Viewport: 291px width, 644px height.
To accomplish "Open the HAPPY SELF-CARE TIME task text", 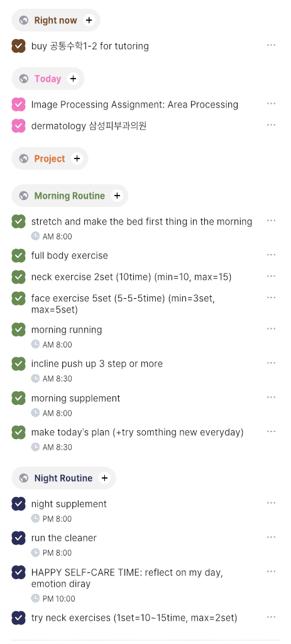I will pyautogui.click(x=127, y=578).
